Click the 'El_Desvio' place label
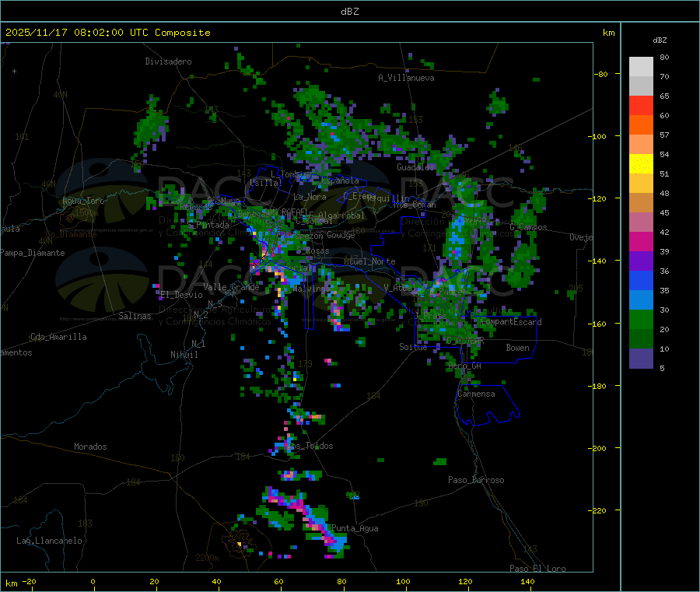Image resolution: width=700 pixels, height=592 pixels. (182, 295)
